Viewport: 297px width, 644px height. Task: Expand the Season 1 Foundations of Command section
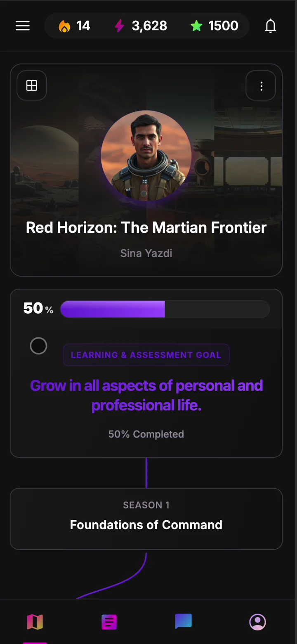(146, 519)
